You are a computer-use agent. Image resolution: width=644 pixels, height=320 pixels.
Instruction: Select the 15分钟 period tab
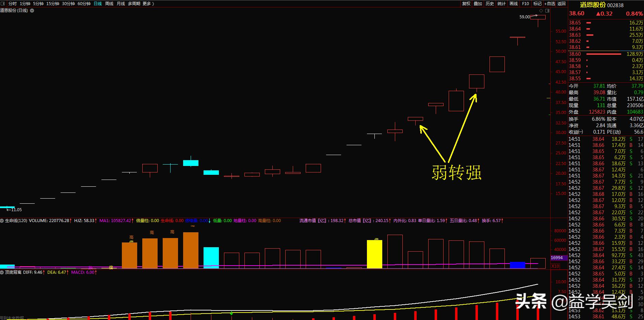point(53,3)
